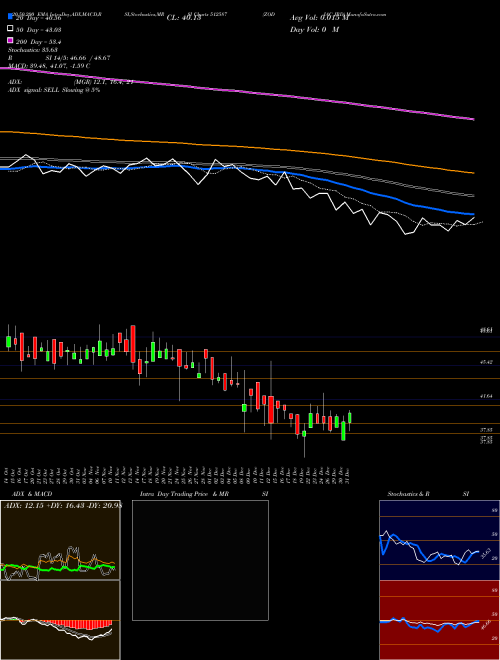Click the MACD values line in header

pyautogui.click(x=49, y=66)
